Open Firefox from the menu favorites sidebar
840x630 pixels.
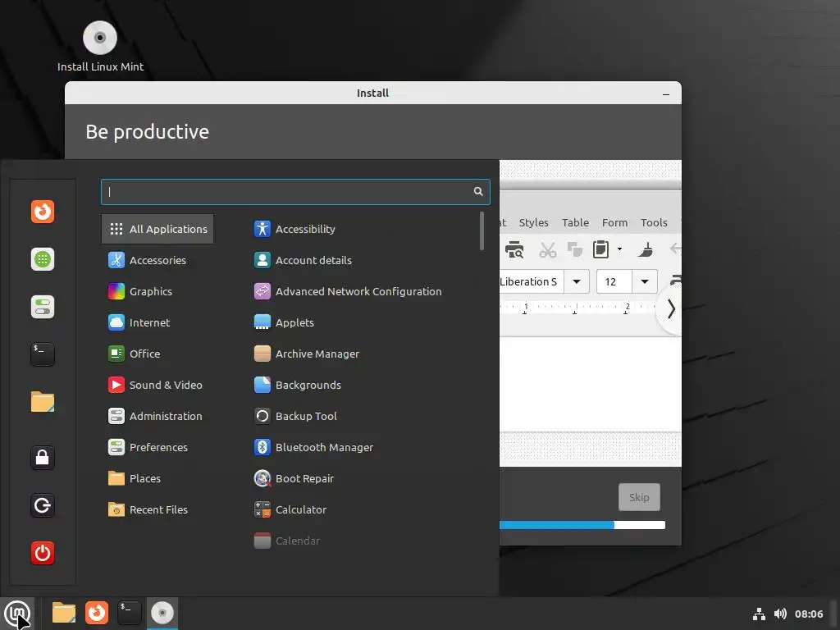pos(43,212)
